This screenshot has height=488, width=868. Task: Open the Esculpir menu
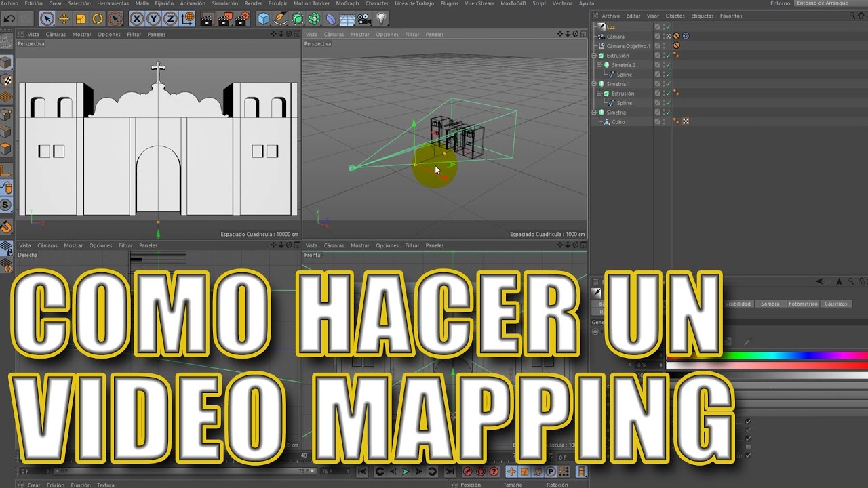pos(278,3)
